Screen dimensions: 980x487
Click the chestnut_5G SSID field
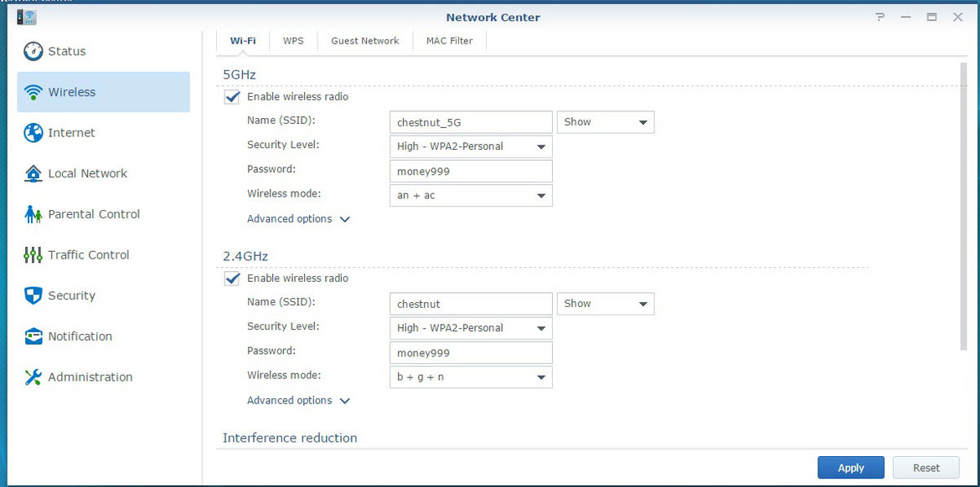coord(471,122)
